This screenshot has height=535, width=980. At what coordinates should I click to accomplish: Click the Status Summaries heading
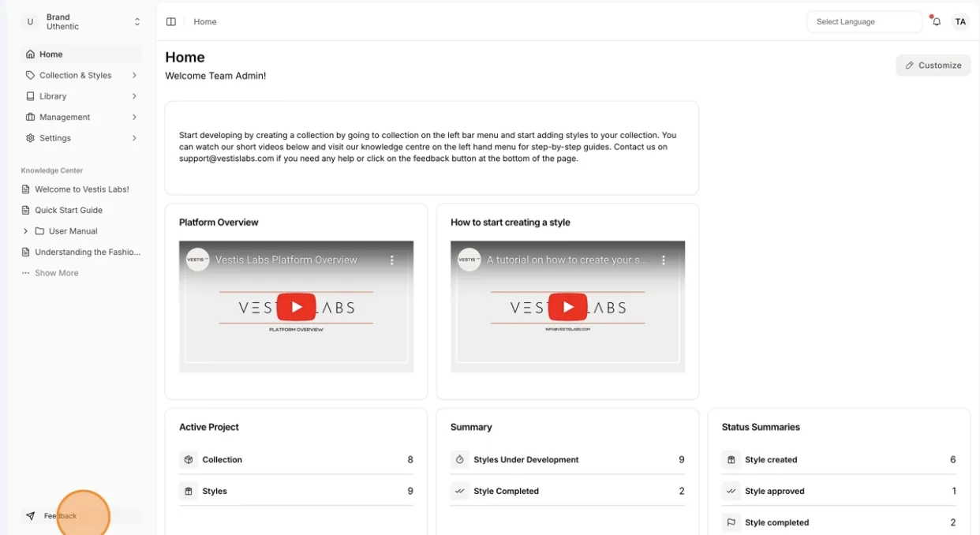point(761,427)
